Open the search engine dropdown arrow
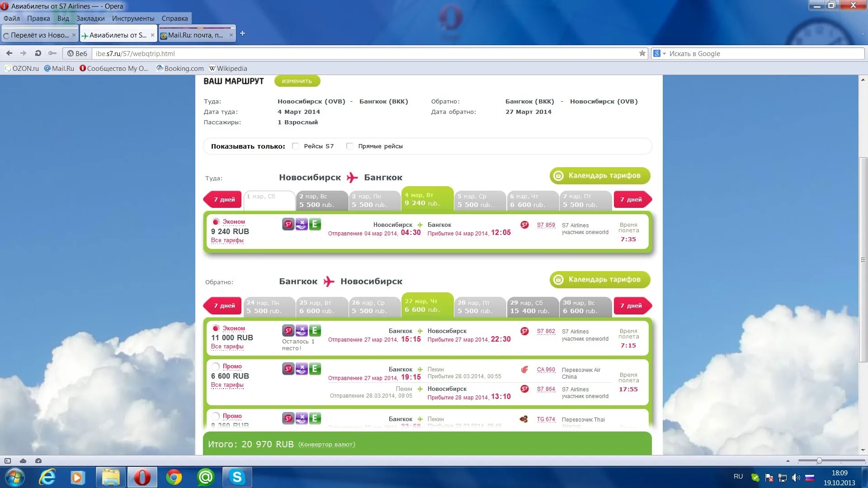 tap(664, 54)
